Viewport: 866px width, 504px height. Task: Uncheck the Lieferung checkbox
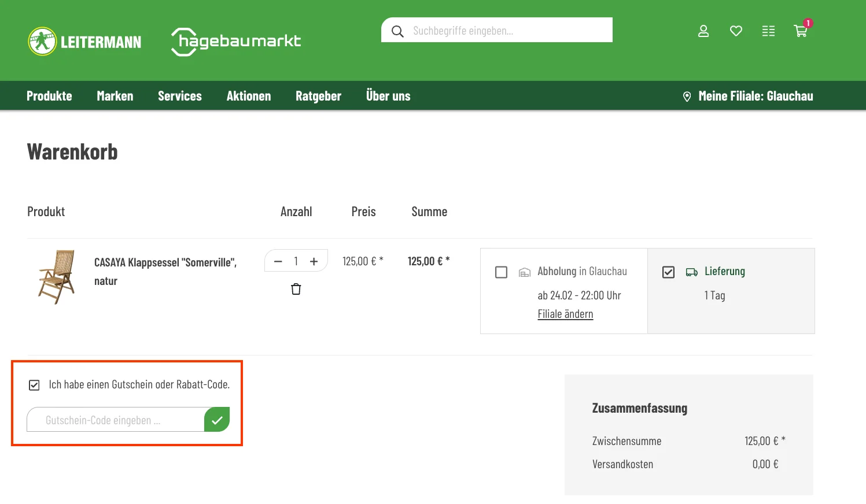(x=668, y=272)
